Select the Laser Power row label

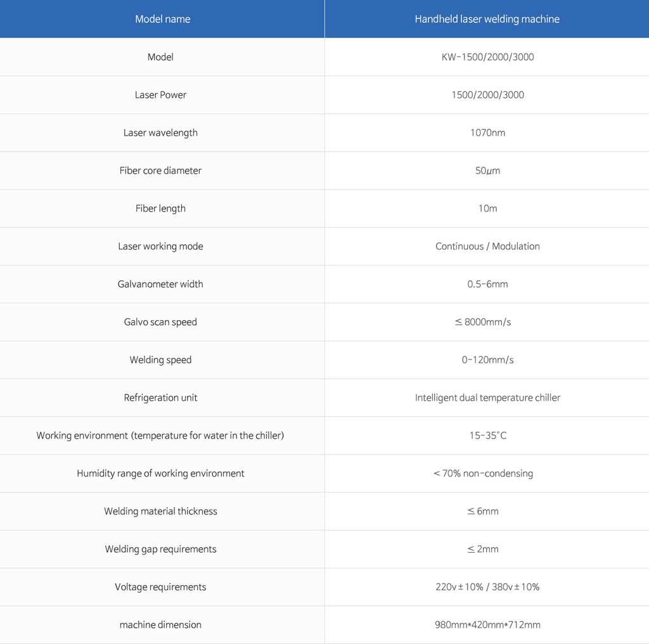tap(160, 95)
